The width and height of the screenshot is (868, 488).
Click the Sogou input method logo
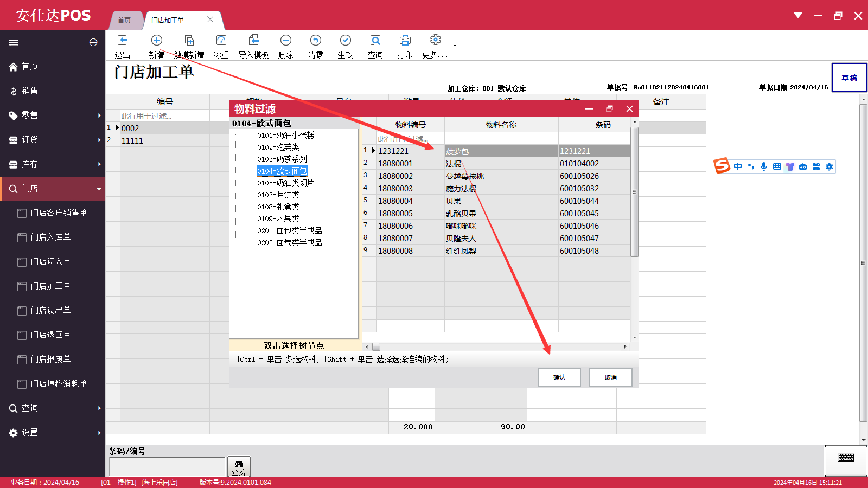click(722, 166)
